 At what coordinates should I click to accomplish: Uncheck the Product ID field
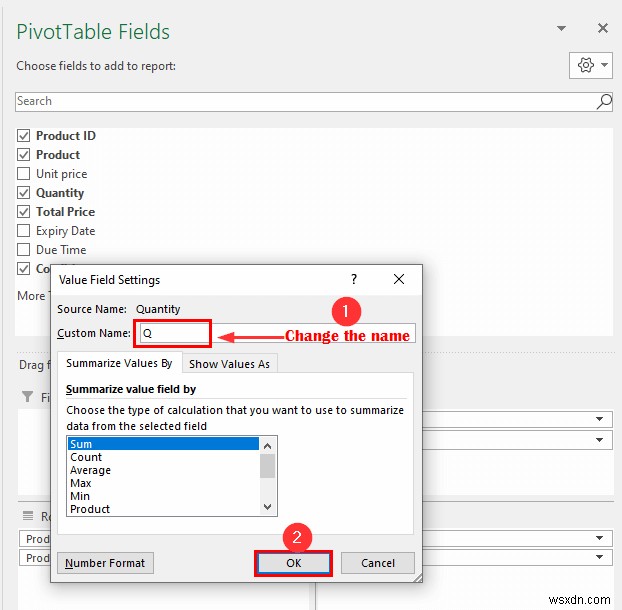23,136
